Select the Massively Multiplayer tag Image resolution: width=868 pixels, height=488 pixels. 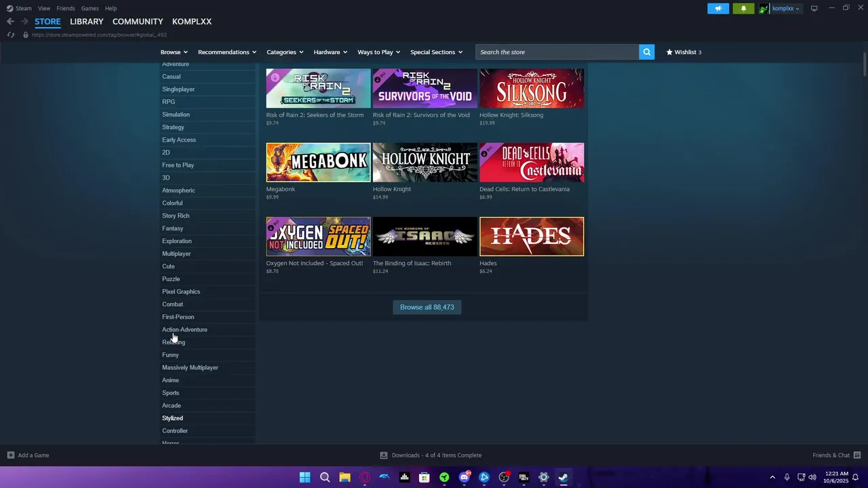coord(190,367)
